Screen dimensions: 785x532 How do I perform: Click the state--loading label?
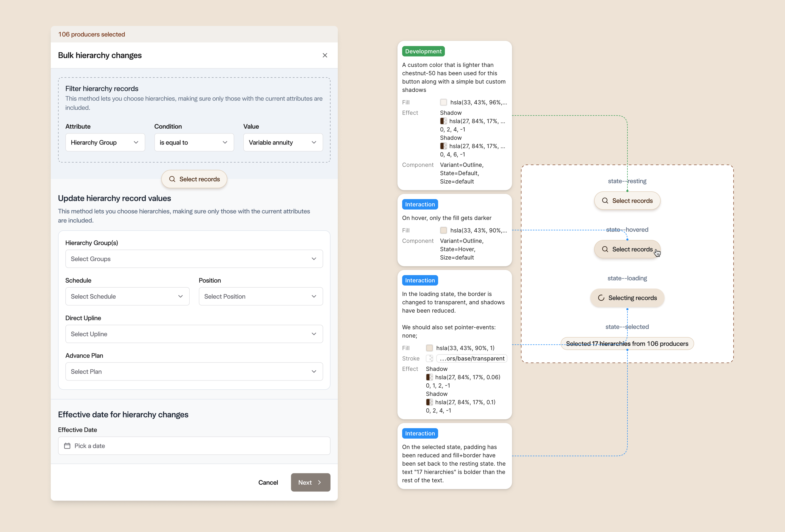[x=627, y=278]
